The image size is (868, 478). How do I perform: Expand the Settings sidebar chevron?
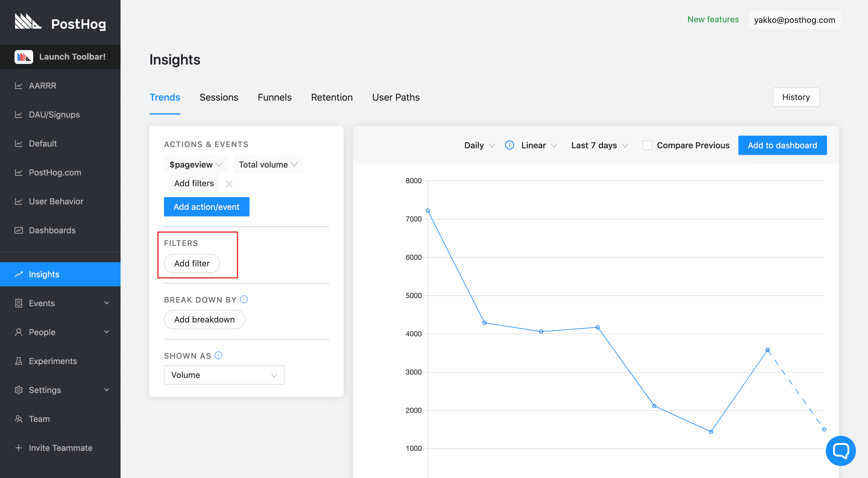pos(107,390)
